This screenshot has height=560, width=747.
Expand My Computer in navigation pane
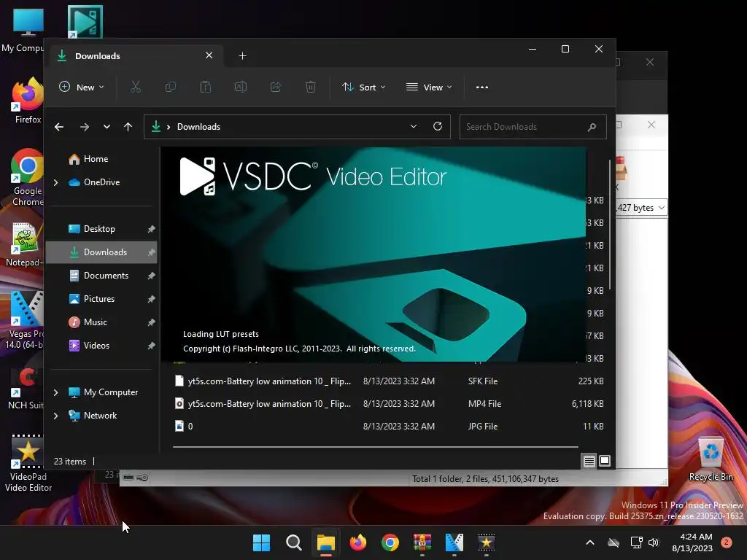pyautogui.click(x=55, y=392)
